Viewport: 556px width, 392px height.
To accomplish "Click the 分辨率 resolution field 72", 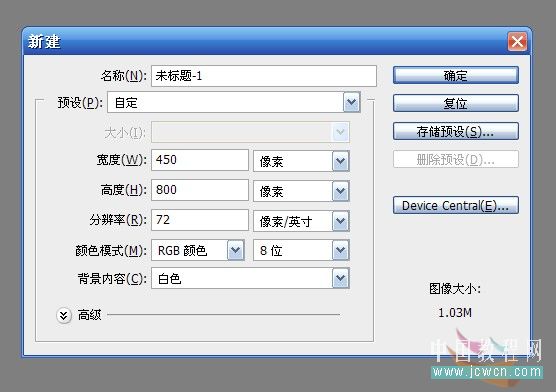I will pos(200,220).
